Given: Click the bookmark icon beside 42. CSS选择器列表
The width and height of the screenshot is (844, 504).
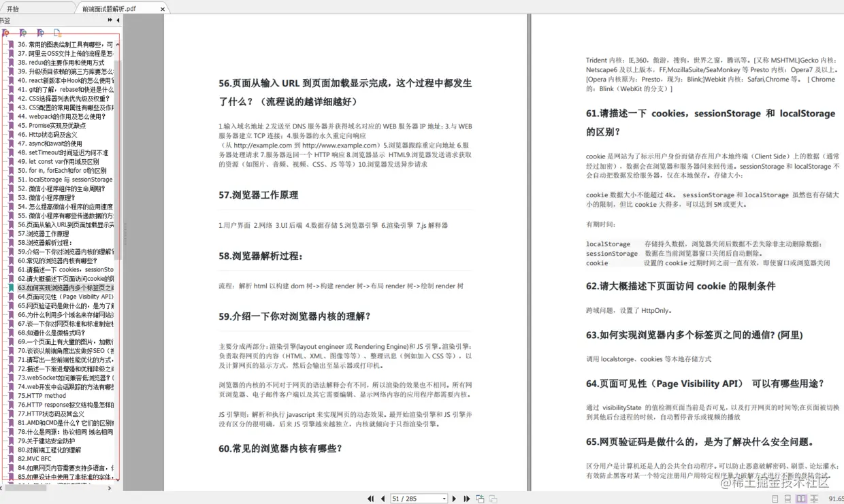Looking at the screenshot, I should 11,98.
